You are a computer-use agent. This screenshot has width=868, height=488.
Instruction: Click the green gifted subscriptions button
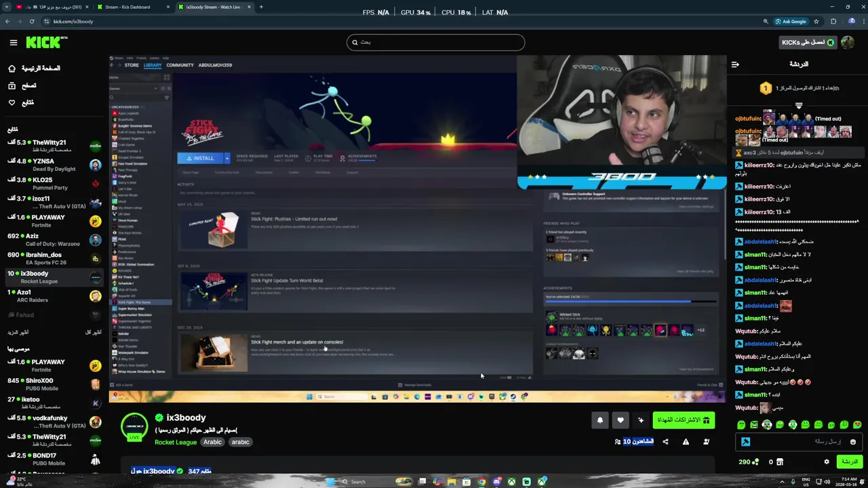tap(683, 420)
